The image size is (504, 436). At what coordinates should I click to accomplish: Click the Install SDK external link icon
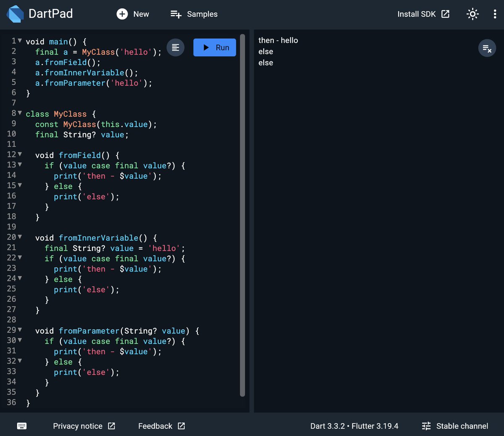tap(446, 14)
